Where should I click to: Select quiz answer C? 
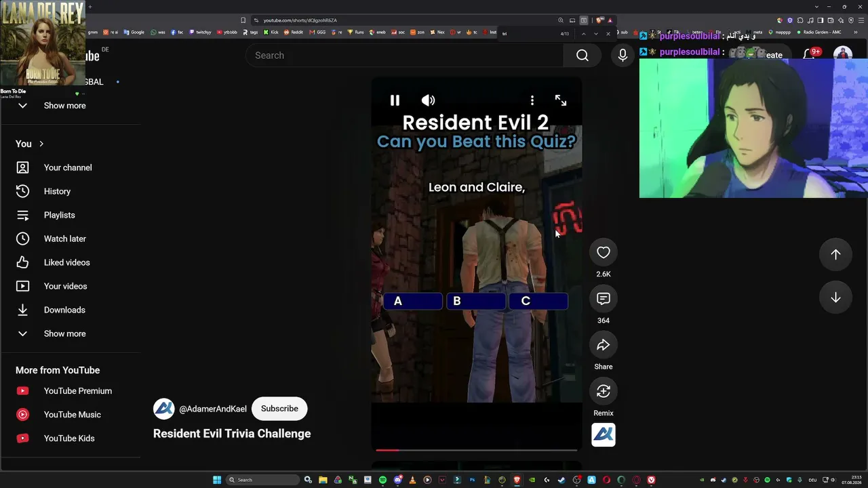click(x=538, y=301)
